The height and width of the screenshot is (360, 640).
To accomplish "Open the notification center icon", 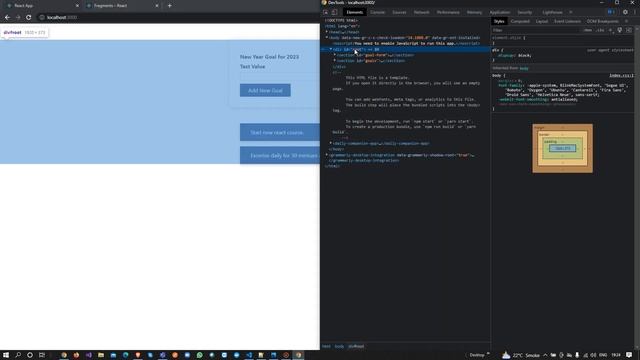I will 629,355.
